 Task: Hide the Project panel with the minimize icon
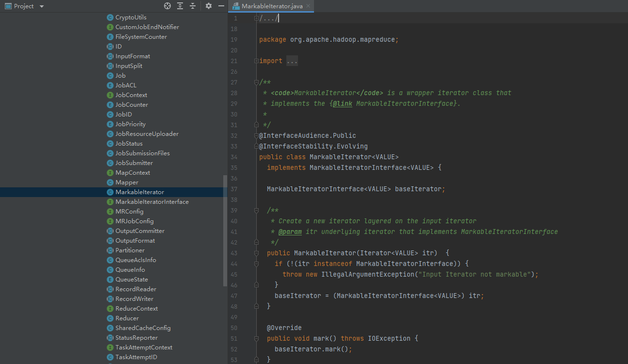(221, 6)
